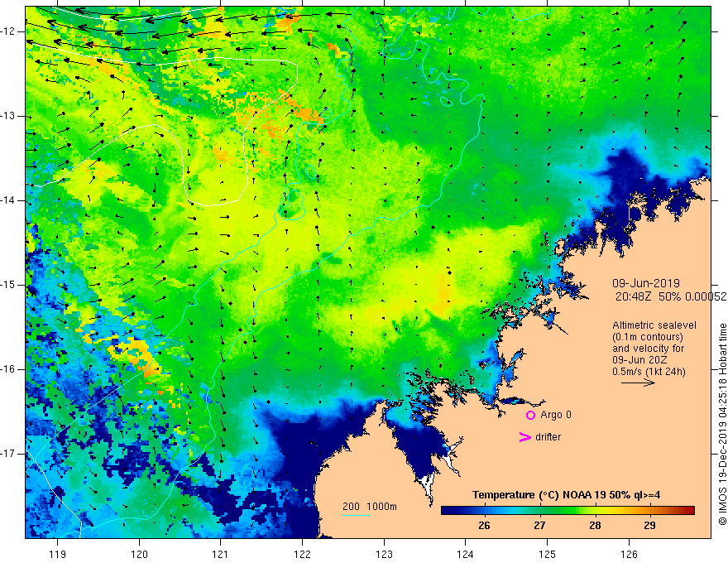The image size is (728, 563).
Task: Click the 'drifter' legend label
Action: pos(548,437)
